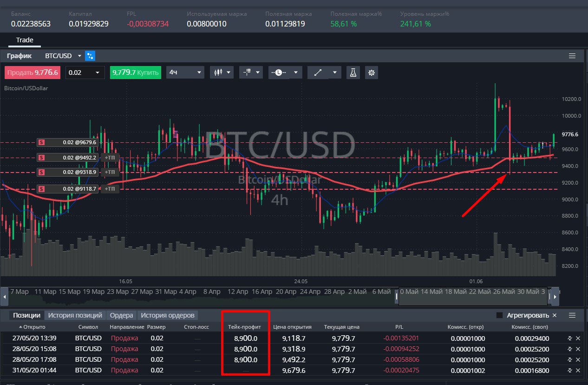Click the empty take-profit of 31/05/20 01:44 position
Image resolution: width=588 pixels, height=385 pixels.
pyautogui.click(x=246, y=370)
